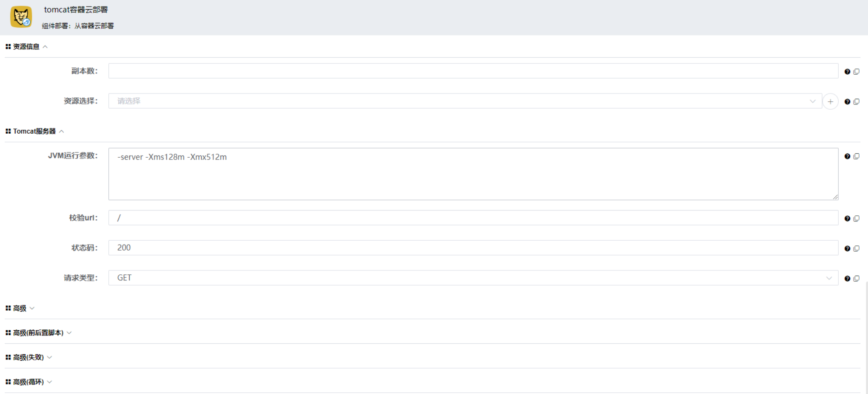Click help icon beside 请求类型 dropdown
This screenshot has width=868, height=394.
[847, 279]
